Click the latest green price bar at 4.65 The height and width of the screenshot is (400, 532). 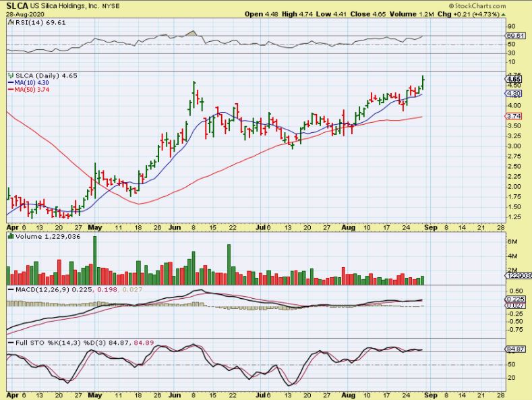coord(423,83)
